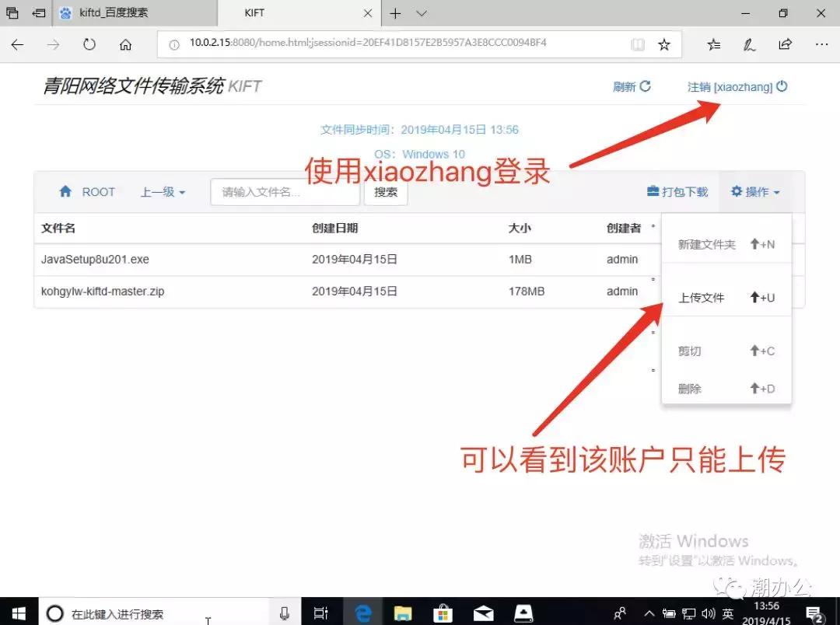Open File Explorer from the taskbar

pos(402,613)
